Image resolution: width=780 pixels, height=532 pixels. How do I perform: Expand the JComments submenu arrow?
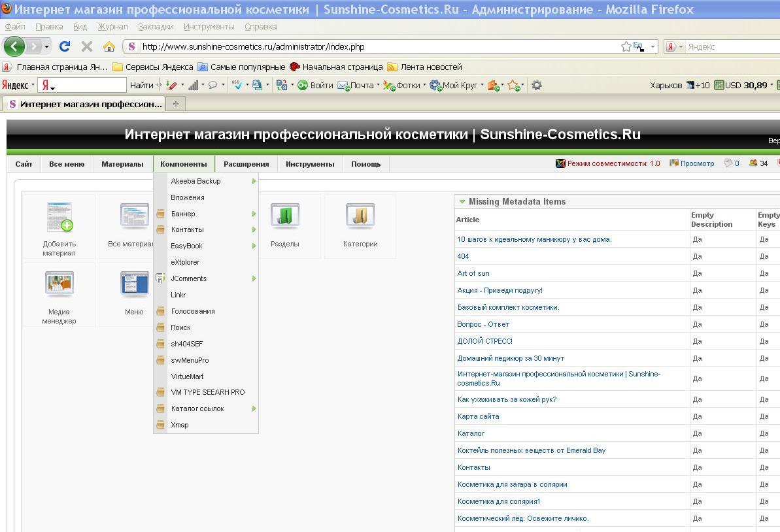click(254, 278)
